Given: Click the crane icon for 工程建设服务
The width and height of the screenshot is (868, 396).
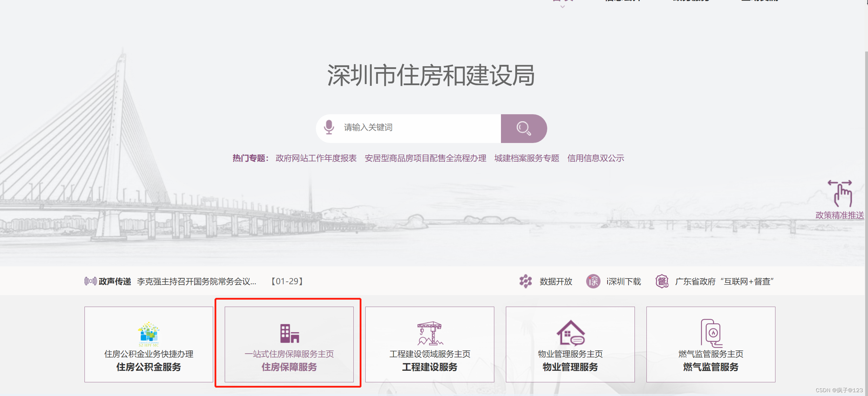Looking at the screenshot, I should (x=430, y=333).
